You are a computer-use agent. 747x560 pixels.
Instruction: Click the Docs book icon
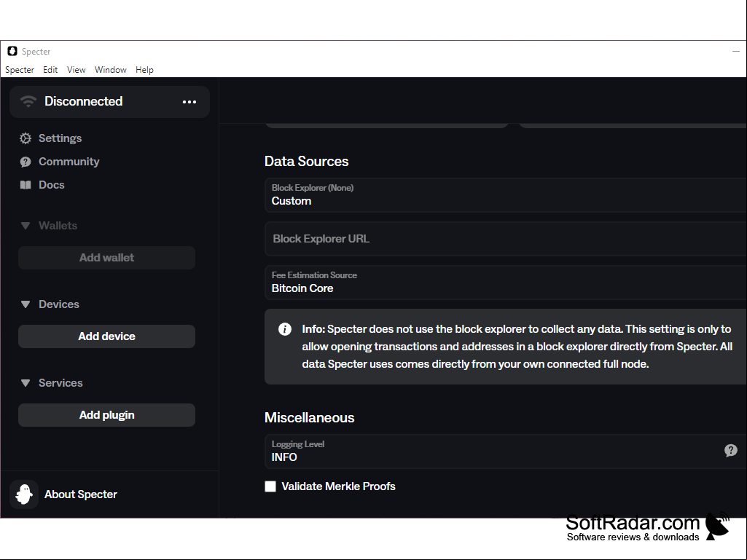point(26,185)
